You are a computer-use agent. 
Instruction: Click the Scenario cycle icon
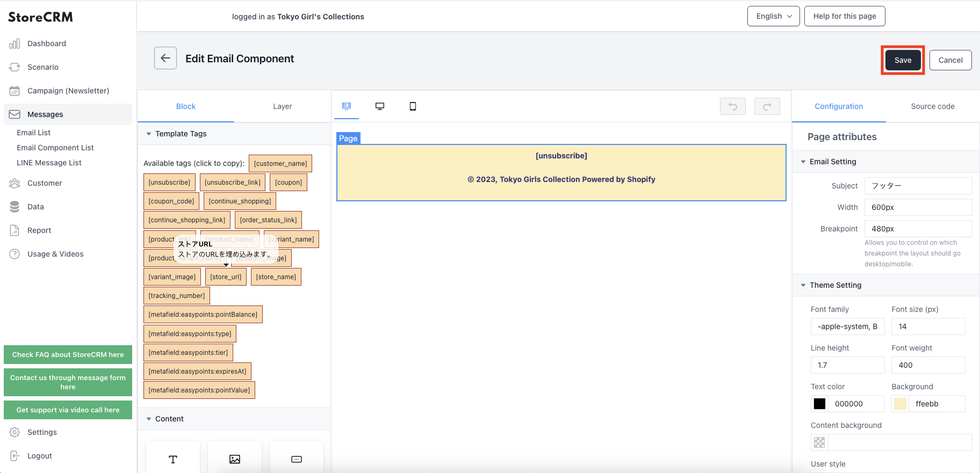point(15,67)
